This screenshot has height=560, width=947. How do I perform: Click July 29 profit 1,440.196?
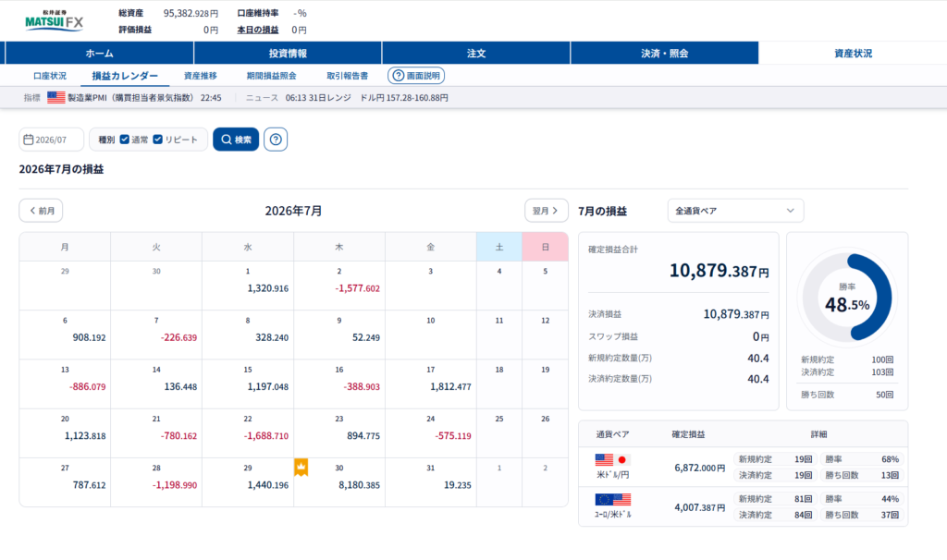267,485
